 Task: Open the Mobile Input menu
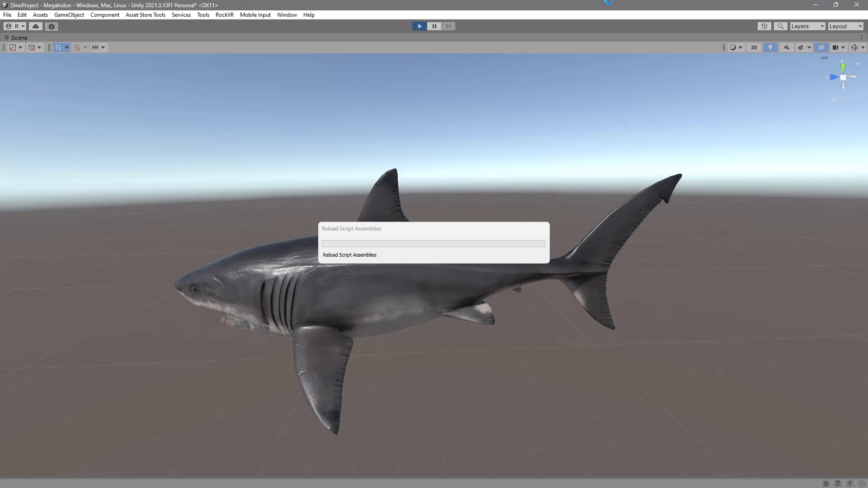[x=255, y=15]
